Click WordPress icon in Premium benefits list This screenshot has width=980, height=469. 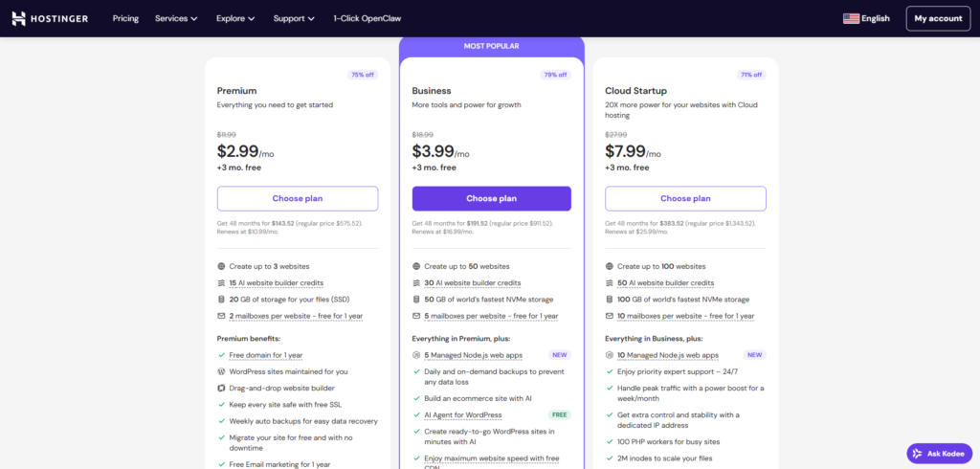221,371
